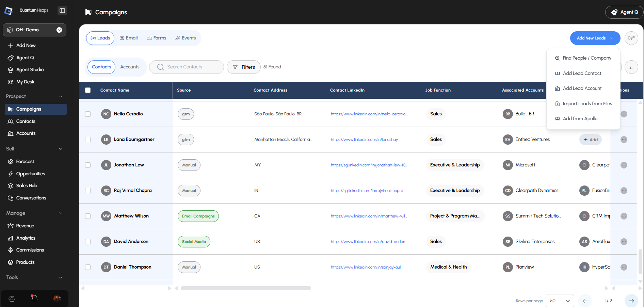Click the Filters button
Viewport: 644px width, 307px height.
[x=244, y=67]
